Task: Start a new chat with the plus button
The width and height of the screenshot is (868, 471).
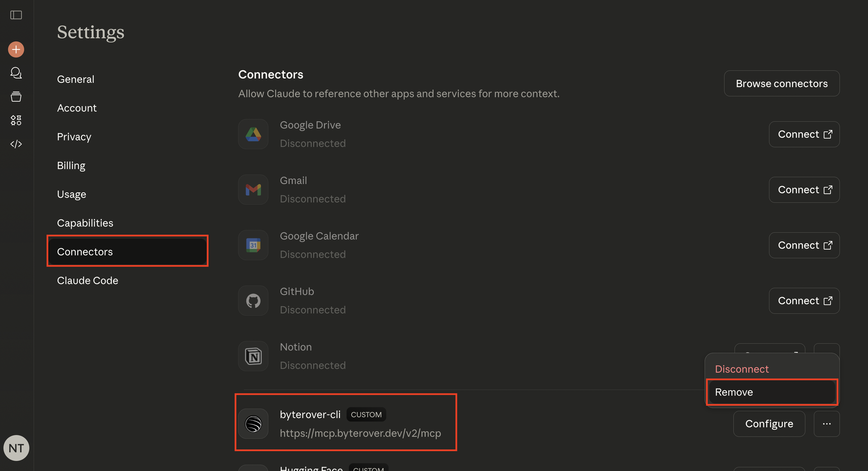Action: pos(16,49)
